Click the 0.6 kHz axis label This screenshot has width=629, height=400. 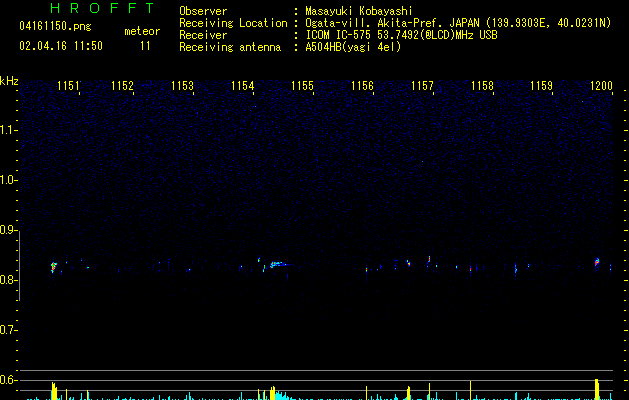(8, 380)
